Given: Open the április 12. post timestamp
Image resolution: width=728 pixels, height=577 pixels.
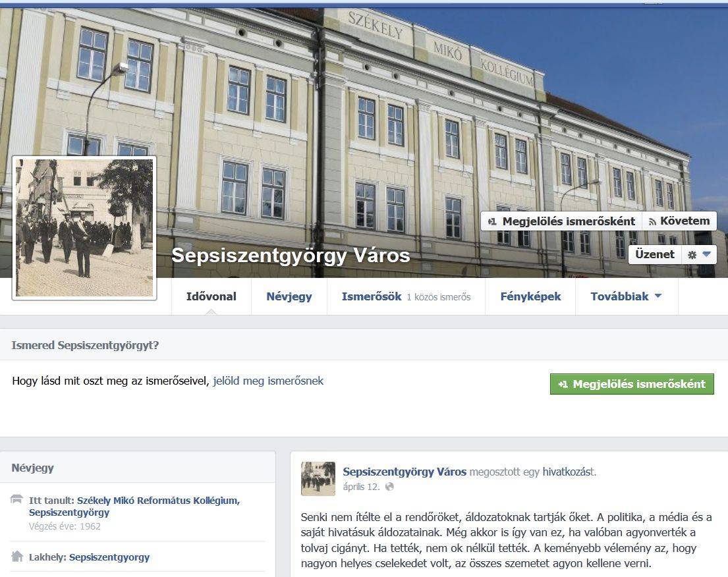Looking at the screenshot, I should tap(361, 487).
